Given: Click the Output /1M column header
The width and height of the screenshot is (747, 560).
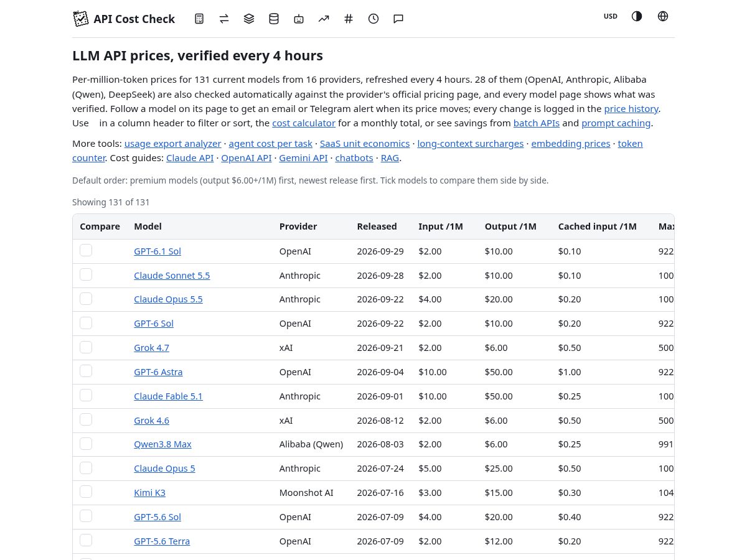Looking at the screenshot, I should click(510, 226).
